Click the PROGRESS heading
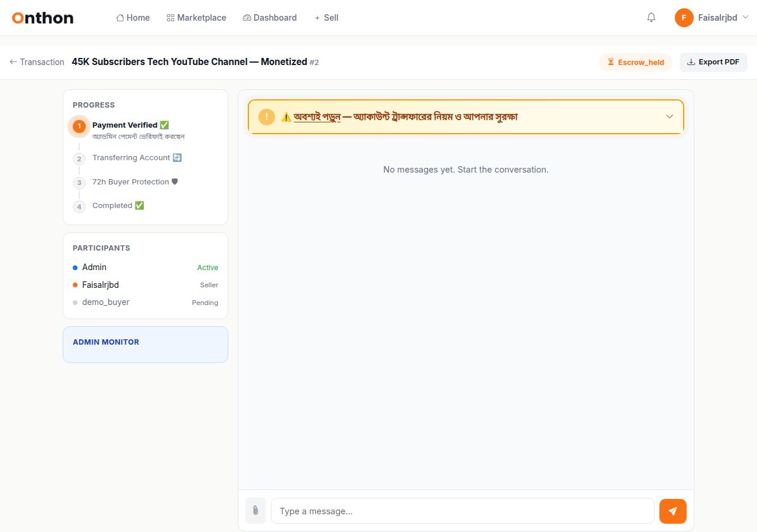Image resolution: width=757 pixels, height=532 pixels. pyautogui.click(x=93, y=105)
